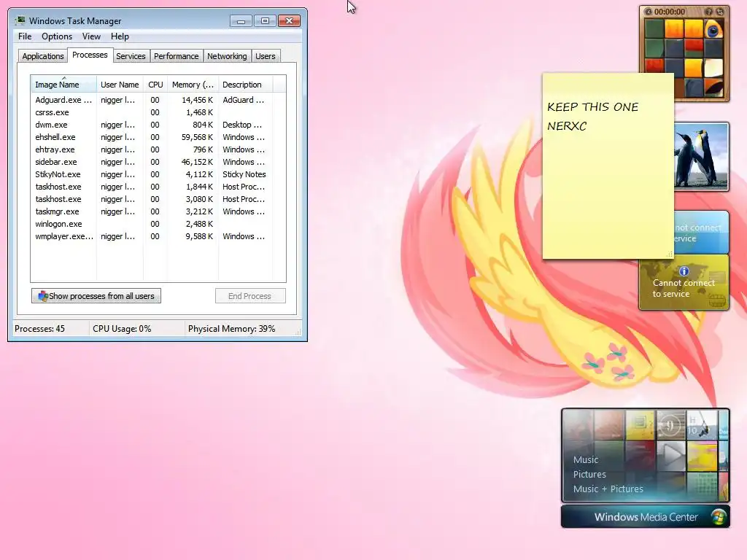
Task: Pause the picture puzzle timer icon
Action: tap(648, 12)
